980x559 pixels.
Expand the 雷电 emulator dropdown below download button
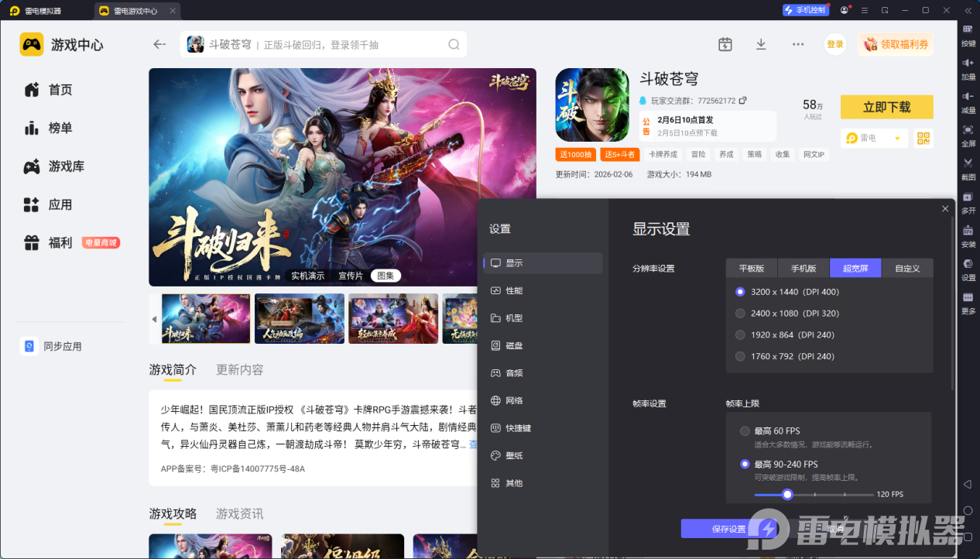click(874, 138)
